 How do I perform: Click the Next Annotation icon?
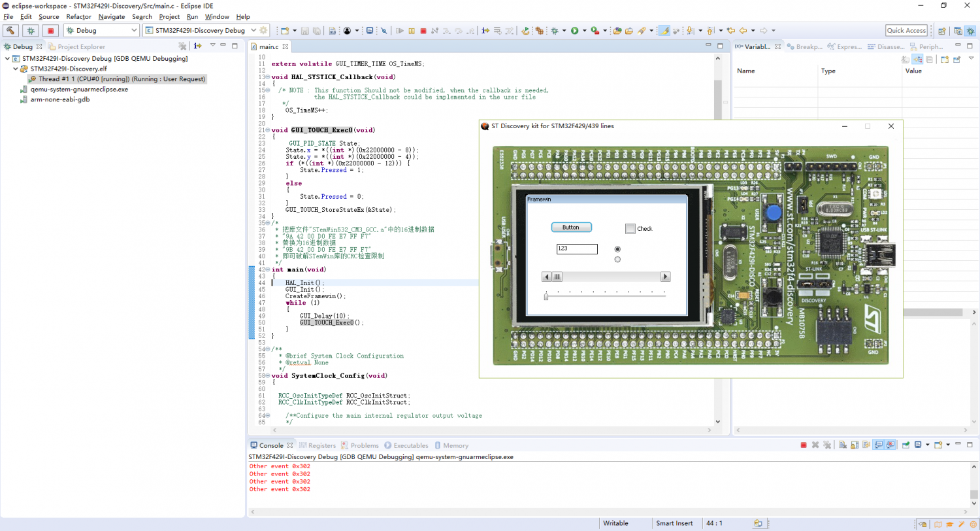click(x=689, y=30)
